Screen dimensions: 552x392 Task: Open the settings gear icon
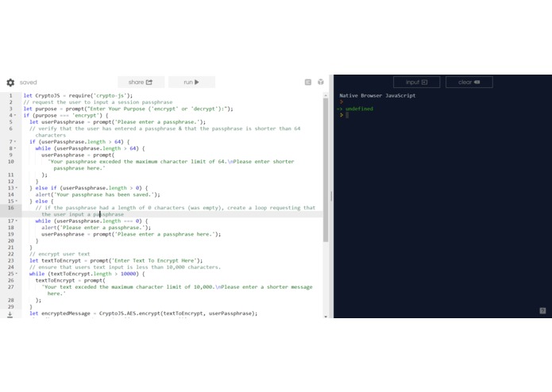(x=10, y=83)
